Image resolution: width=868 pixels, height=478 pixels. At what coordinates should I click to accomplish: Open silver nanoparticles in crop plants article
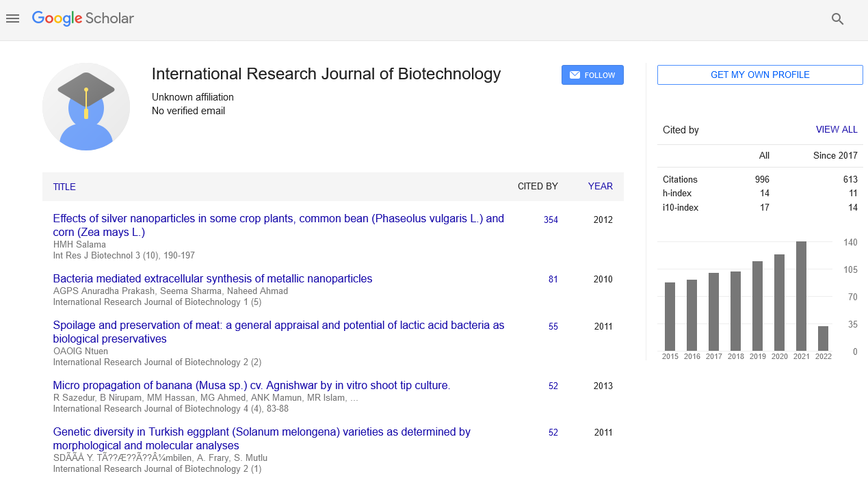click(278, 225)
